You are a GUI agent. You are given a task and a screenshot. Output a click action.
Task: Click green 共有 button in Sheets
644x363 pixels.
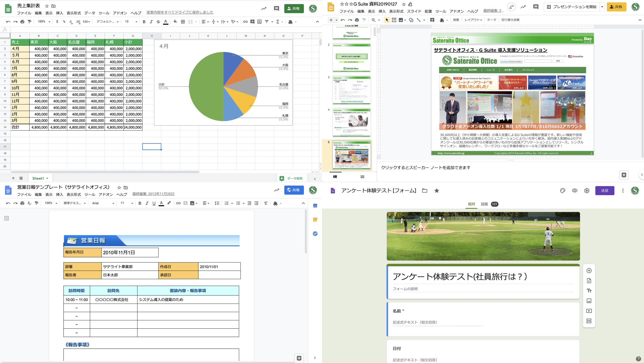pyautogui.click(x=294, y=8)
